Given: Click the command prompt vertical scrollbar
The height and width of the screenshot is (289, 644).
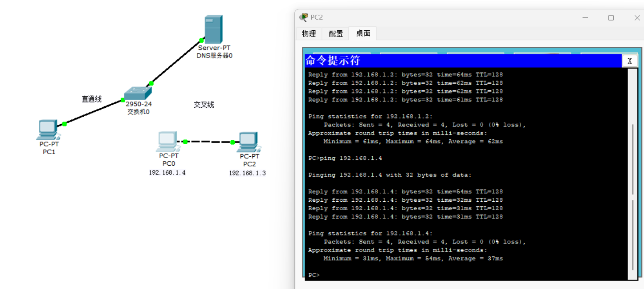Looking at the screenshot, I should tap(633, 174).
